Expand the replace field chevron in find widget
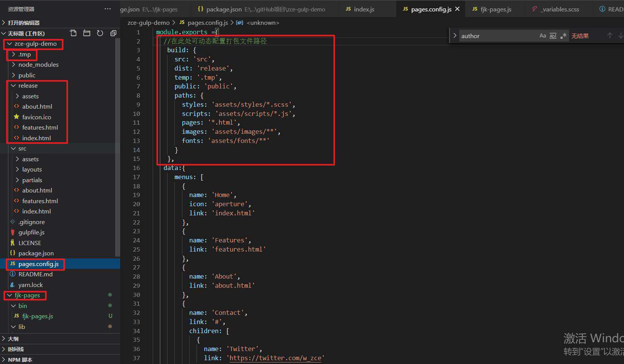Screen dimensions: 624x364 click(455, 36)
